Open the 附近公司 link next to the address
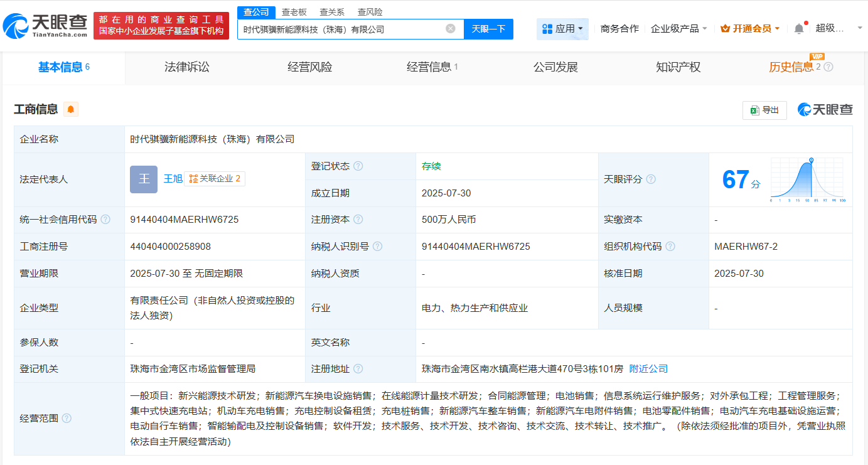This screenshot has width=868, height=465. (x=648, y=368)
